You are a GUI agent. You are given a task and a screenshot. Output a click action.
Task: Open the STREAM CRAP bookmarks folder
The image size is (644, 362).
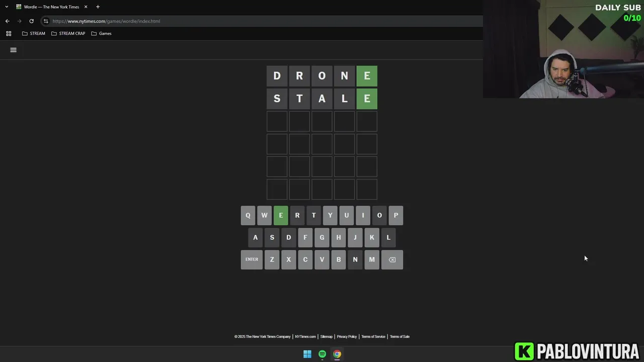[x=68, y=33]
